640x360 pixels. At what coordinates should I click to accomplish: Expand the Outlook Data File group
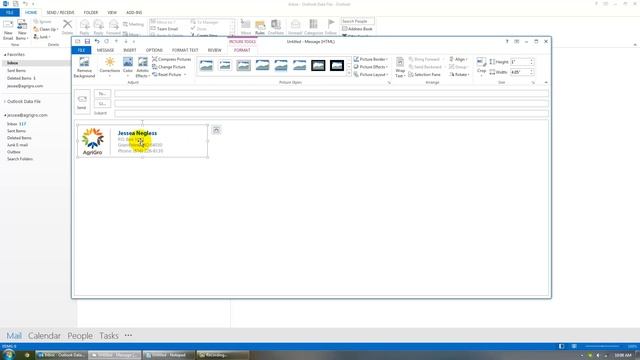click(5, 102)
